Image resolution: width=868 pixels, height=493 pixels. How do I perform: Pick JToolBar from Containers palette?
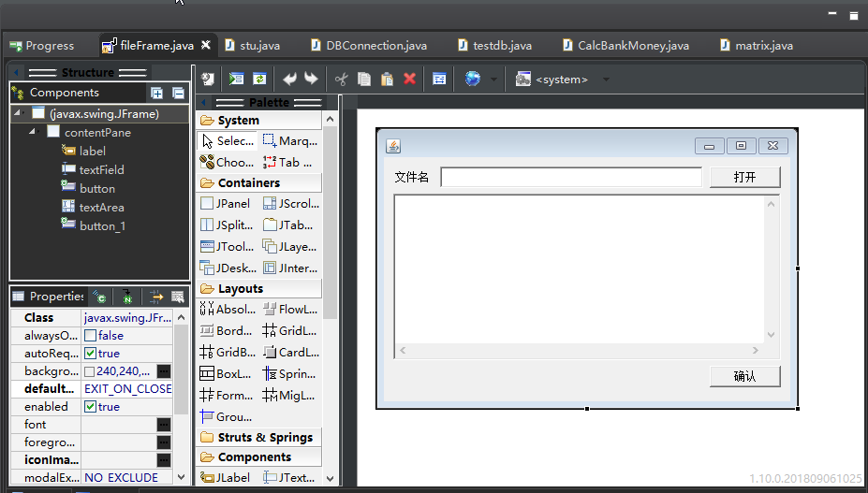(x=227, y=247)
